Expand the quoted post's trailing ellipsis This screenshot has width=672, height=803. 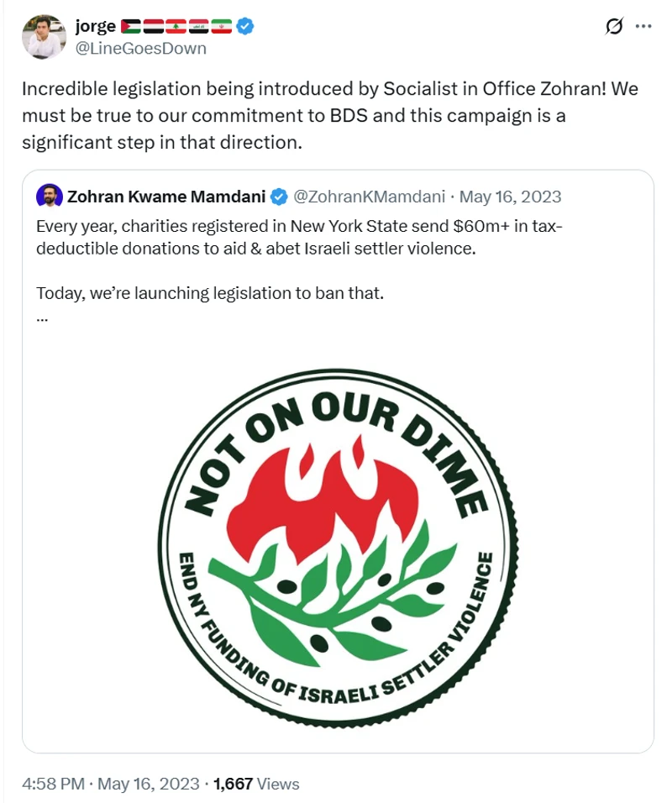(x=43, y=318)
